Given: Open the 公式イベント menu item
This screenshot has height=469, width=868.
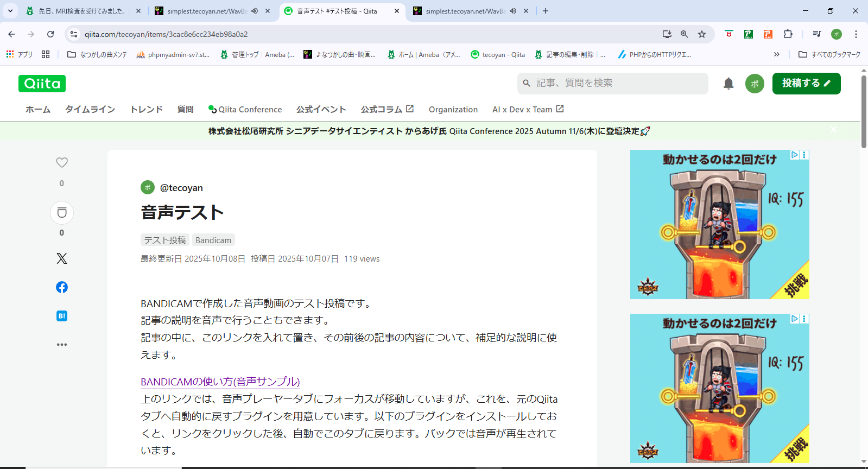Looking at the screenshot, I should pos(321,110).
